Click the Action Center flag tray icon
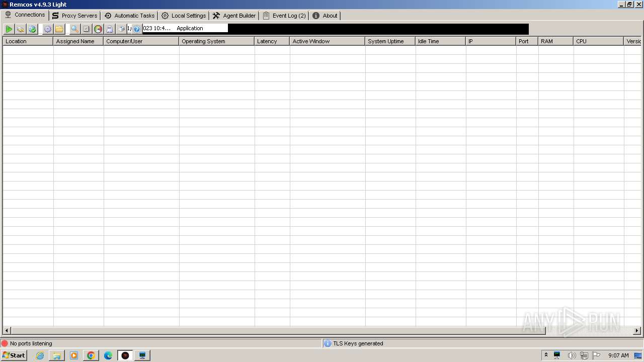The image size is (644, 362). pos(596,355)
